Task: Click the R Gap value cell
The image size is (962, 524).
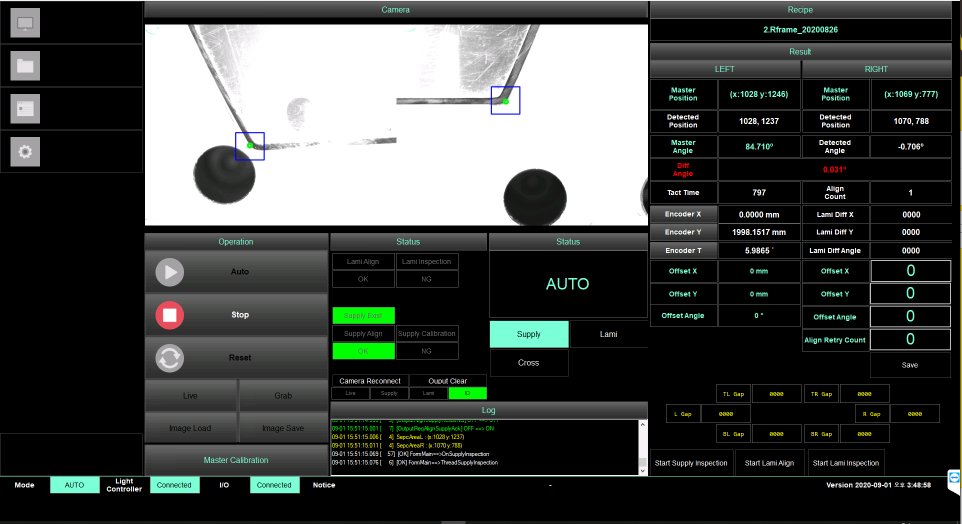Action: [x=915, y=414]
